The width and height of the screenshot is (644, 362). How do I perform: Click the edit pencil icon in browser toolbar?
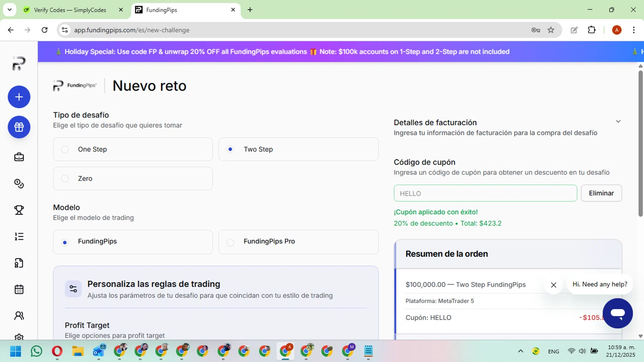coord(574,30)
